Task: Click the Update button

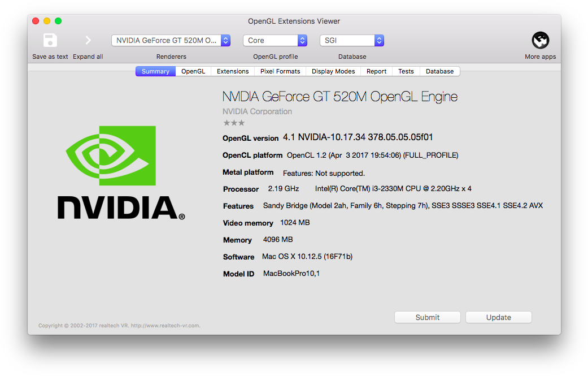Action: (x=498, y=317)
